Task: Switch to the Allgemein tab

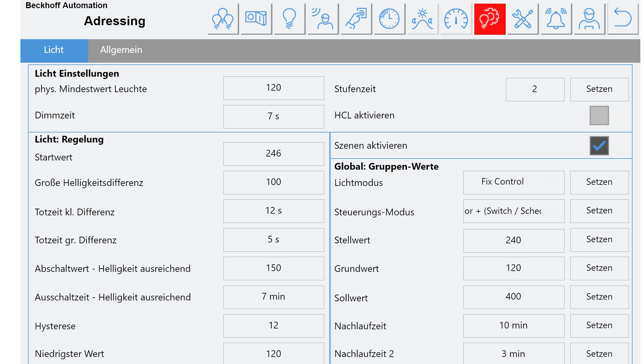Action: click(x=121, y=51)
